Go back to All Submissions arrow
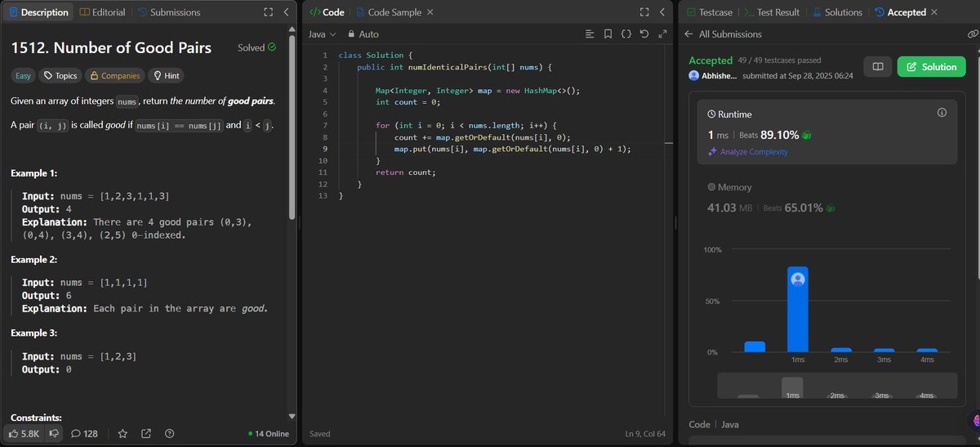This screenshot has width=980, height=447. 689,34
